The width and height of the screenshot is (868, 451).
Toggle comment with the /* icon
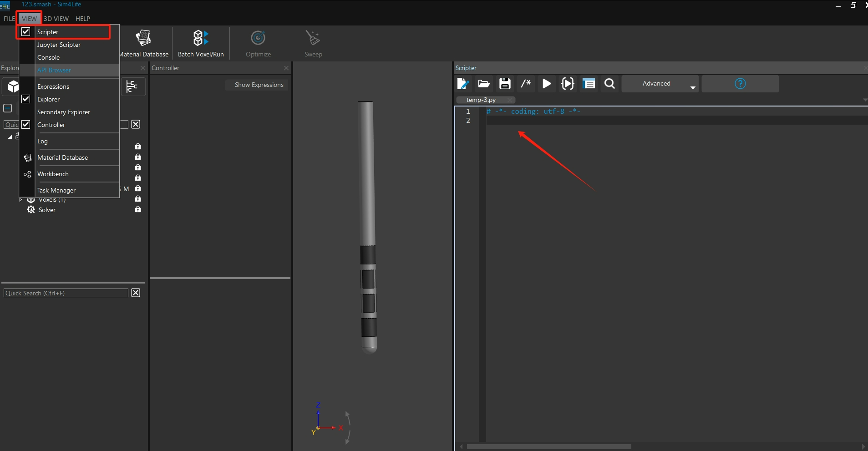pyautogui.click(x=526, y=84)
